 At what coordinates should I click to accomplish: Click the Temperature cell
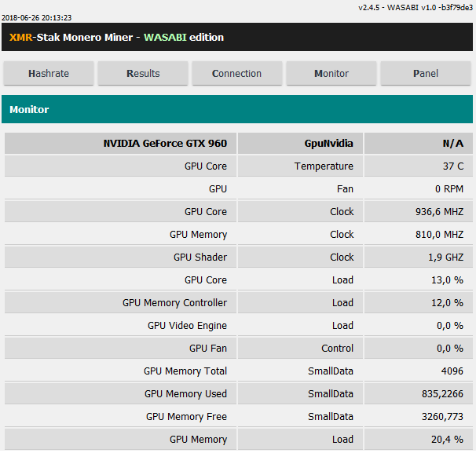pyautogui.click(x=300, y=166)
